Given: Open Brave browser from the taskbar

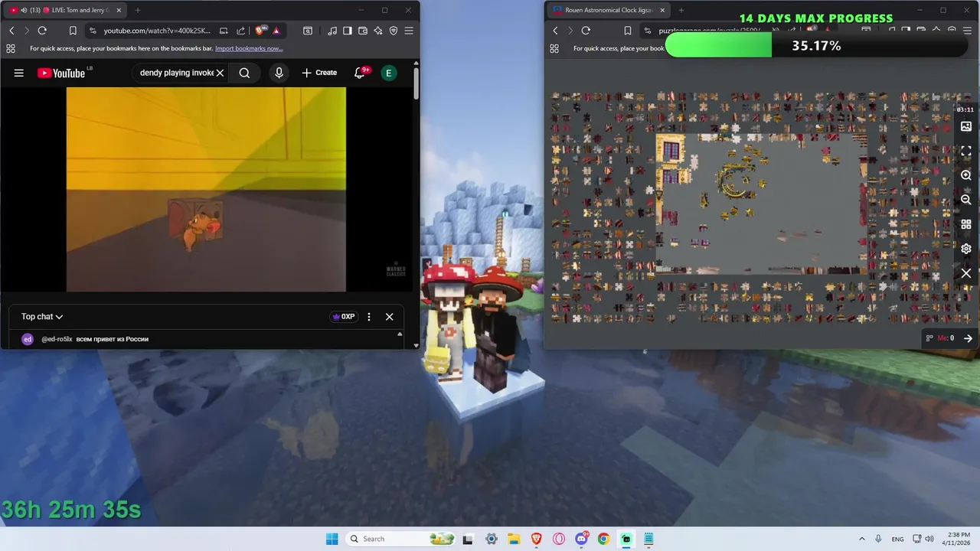Looking at the screenshot, I should (x=537, y=539).
